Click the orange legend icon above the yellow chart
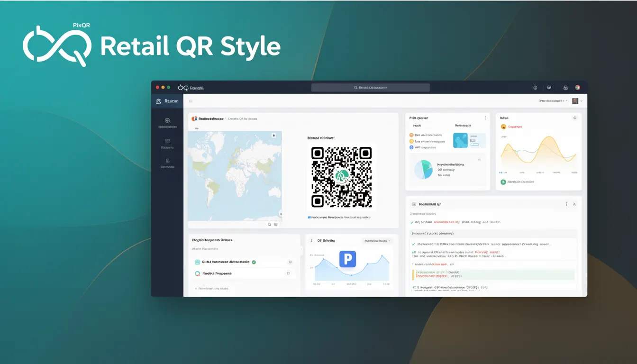 (x=503, y=127)
